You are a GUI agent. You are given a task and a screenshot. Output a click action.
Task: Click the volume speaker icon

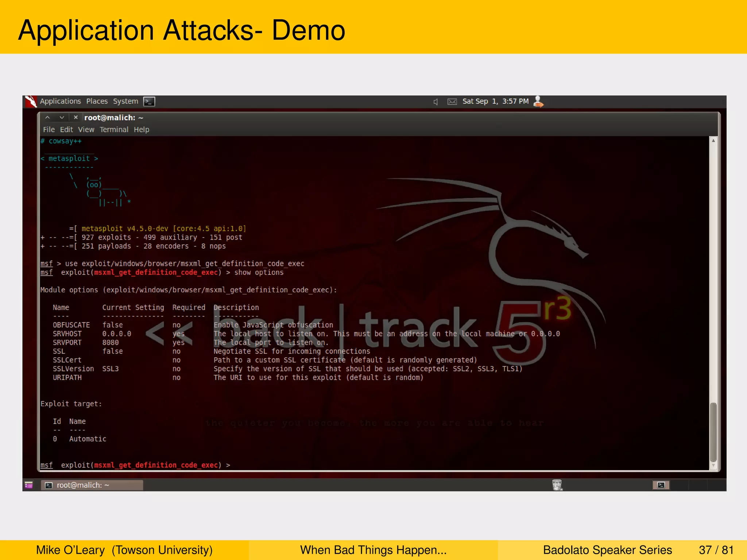click(x=436, y=102)
